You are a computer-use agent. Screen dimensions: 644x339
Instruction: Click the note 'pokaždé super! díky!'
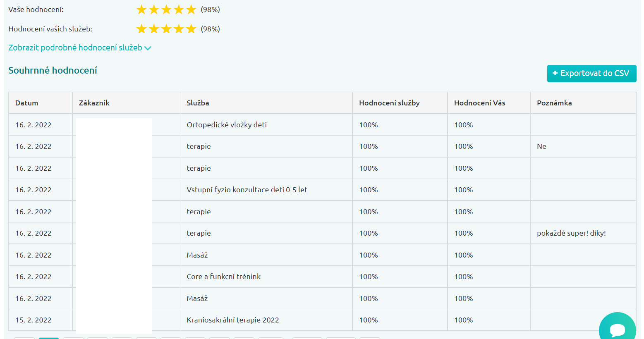[571, 233]
